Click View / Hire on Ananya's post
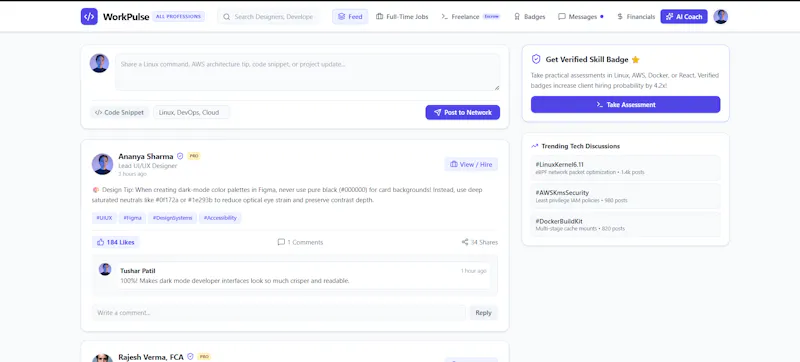Viewport: 800px width, 362px height. [x=471, y=164]
